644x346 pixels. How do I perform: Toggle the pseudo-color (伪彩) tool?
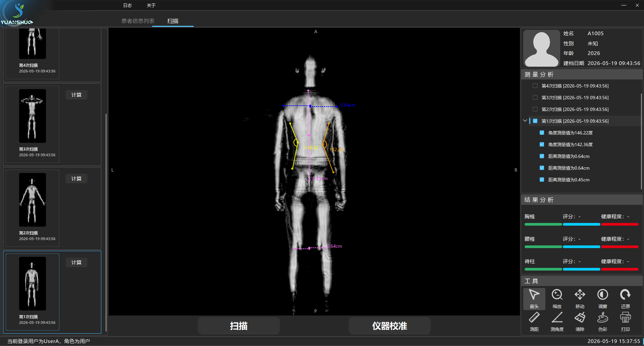[x=603, y=322]
